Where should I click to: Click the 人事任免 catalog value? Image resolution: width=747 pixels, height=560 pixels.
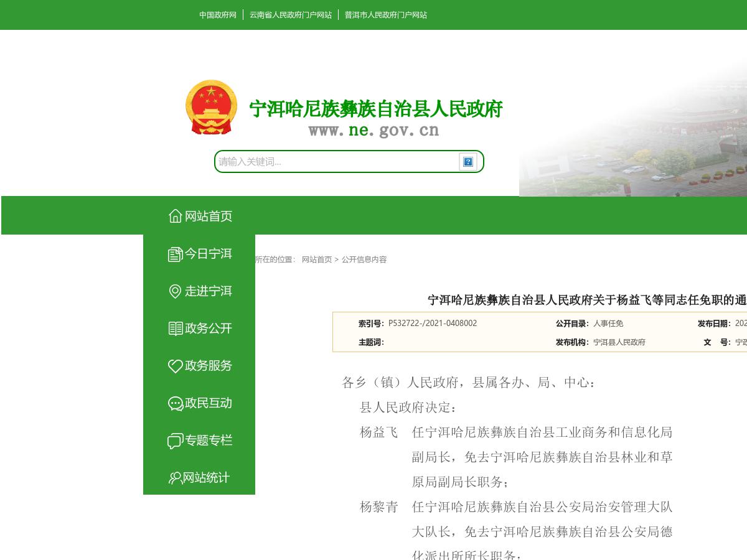(608, 324)
